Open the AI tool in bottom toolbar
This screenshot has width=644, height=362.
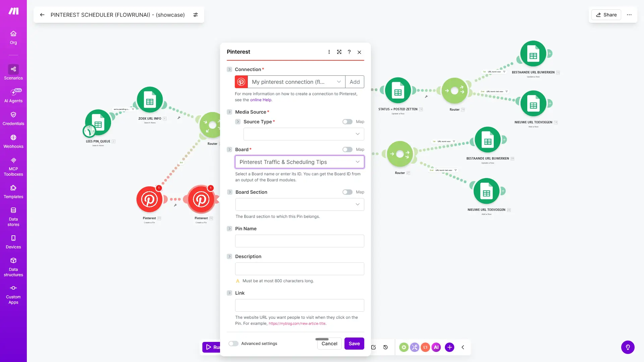tap(436, 347)
